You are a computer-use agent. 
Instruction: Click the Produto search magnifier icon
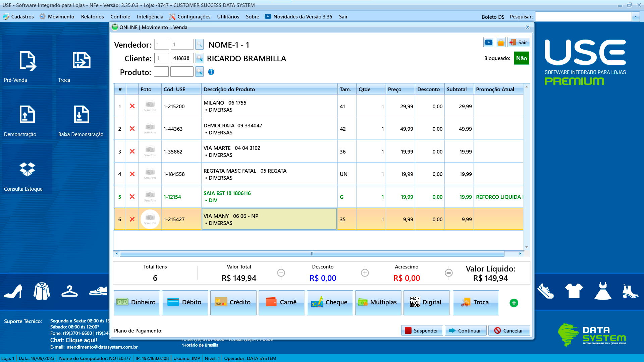coord(199,72)
